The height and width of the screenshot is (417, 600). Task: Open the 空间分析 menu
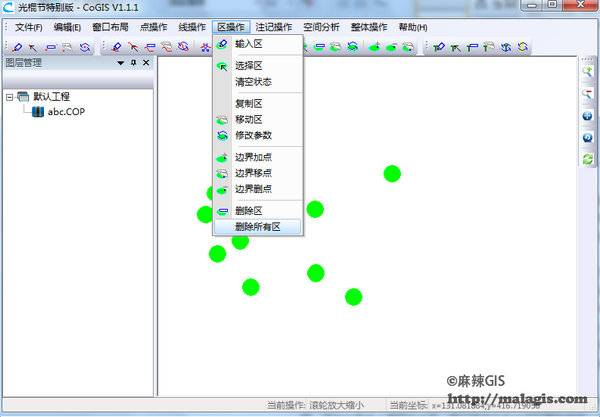coord(321,27)
